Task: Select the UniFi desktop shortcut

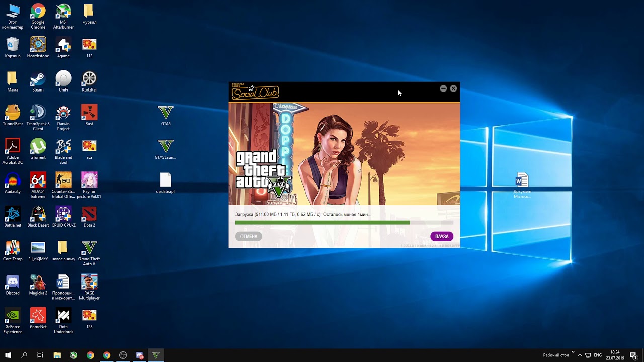Action: point(63,81)
